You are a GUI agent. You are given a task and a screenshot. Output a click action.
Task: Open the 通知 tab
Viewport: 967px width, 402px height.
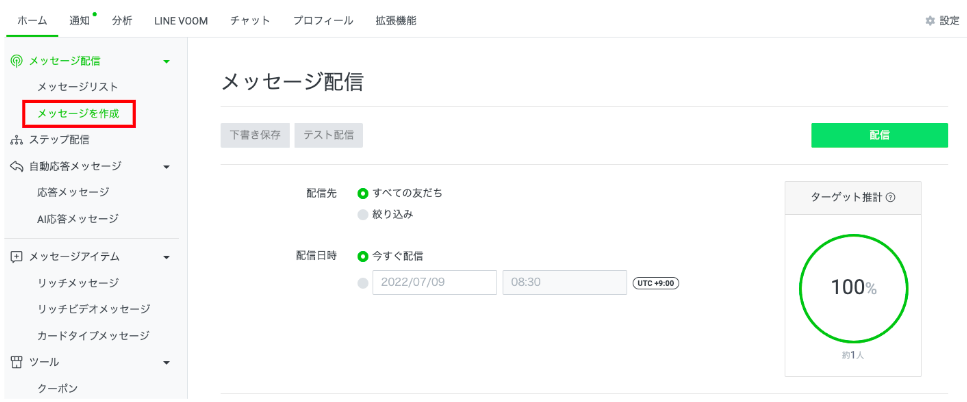80,21
